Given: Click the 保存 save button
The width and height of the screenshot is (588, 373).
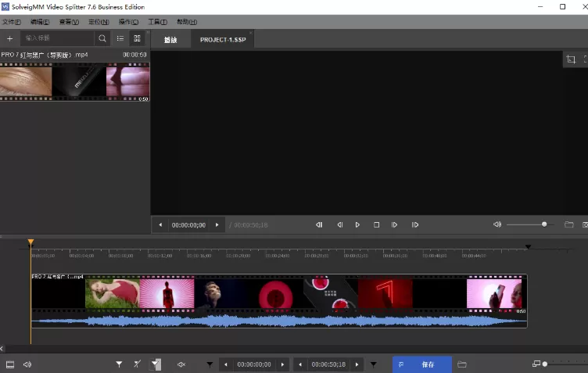Looking at the screenshot, I should click(x=422, y=364).
